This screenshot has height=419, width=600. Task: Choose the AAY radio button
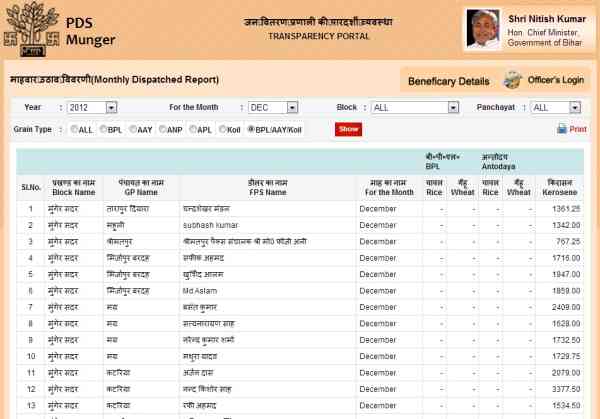click(x=133, y=129)
